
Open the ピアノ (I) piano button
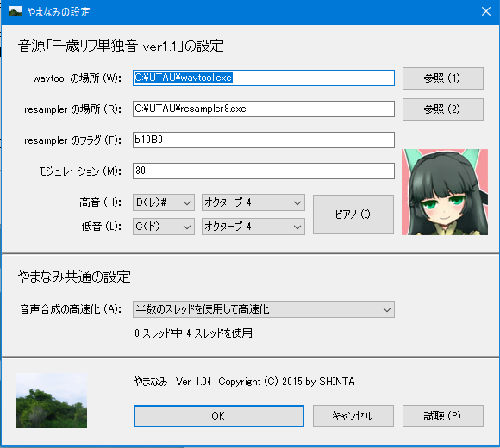[353, 215]
